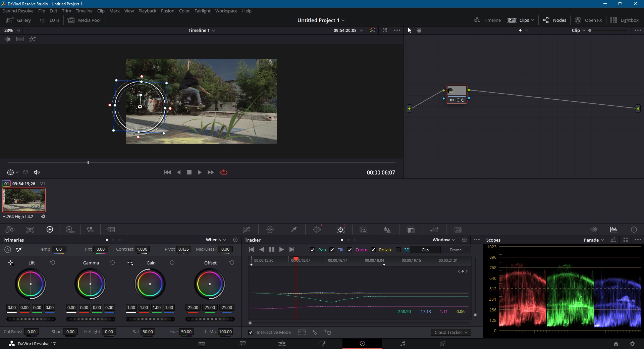
Task: Toggle the Tilt tracking checkbox
Action: point(332,250)
